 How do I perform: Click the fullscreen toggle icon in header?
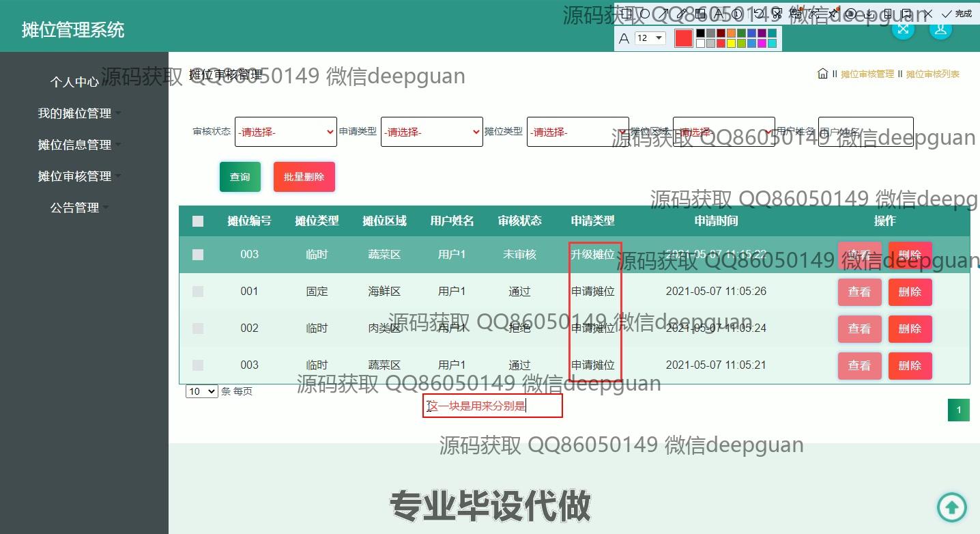(x=903, y=29)
